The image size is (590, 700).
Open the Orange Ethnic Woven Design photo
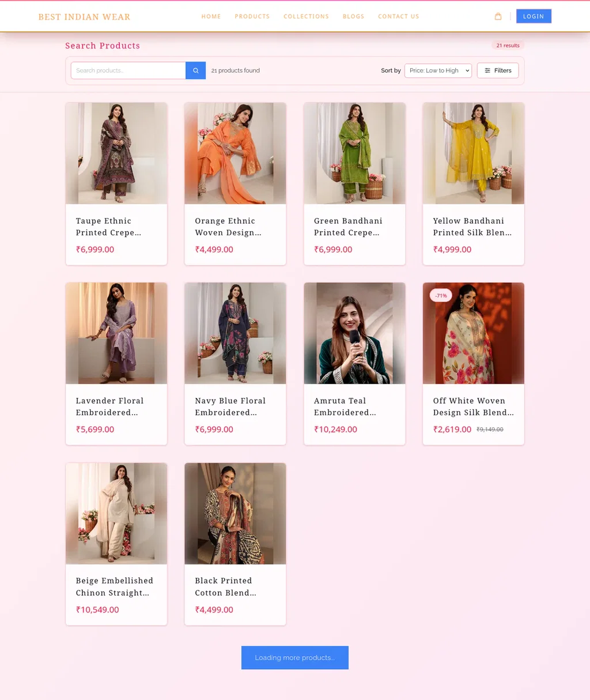(x=235, y=153)
